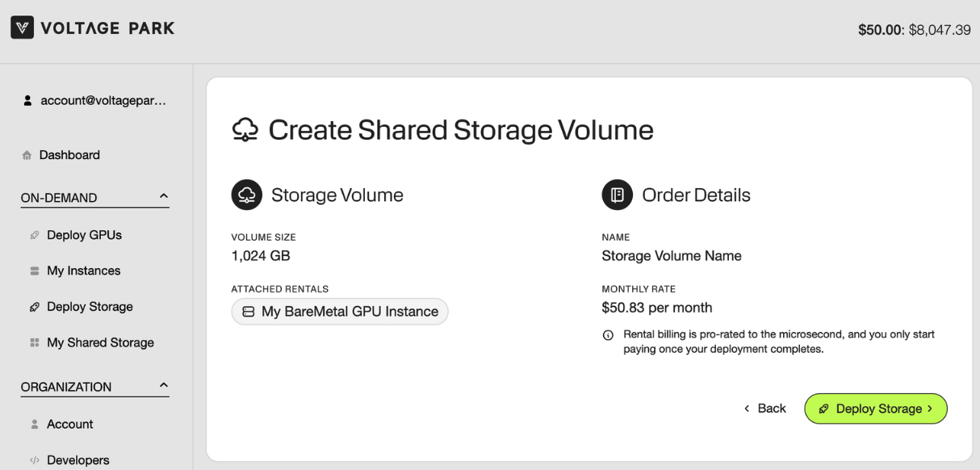The height and width of the screenshot is (470, 980).
Task: Click the info icon beside billing note
Action: (x=609, y=335)
